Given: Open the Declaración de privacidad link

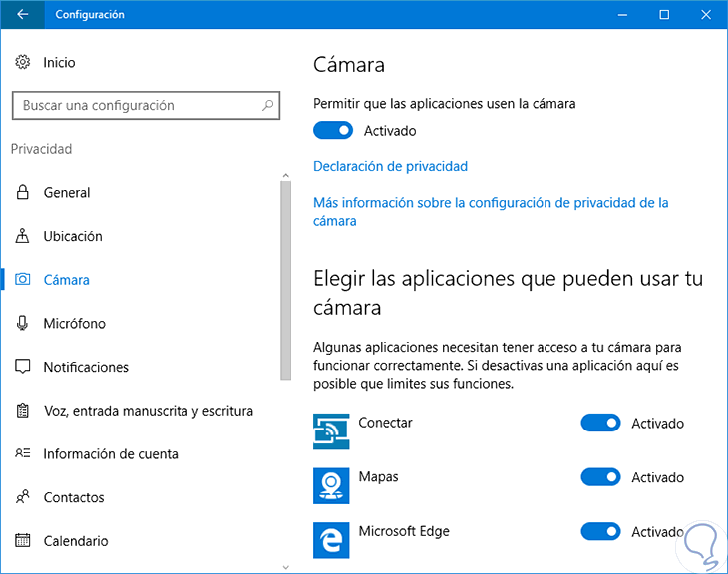Looking at the screenshot, I should pos(390,166).
